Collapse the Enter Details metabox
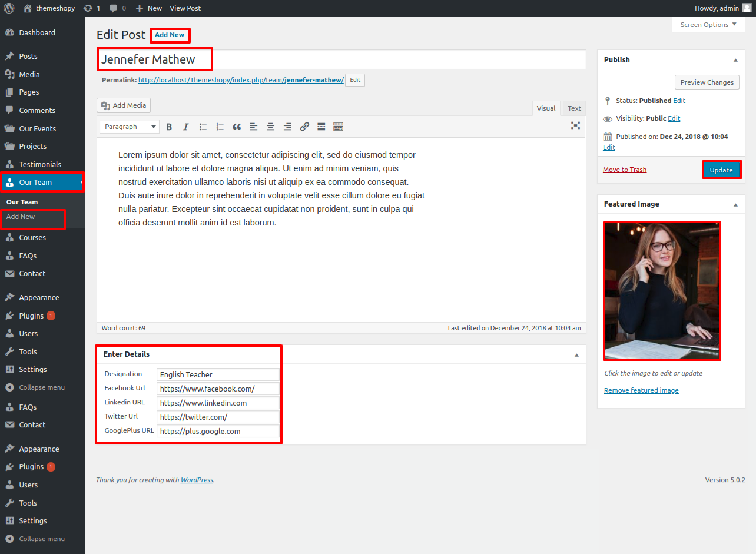Screen dimensions: 756x554 click(x=576, y=355)
